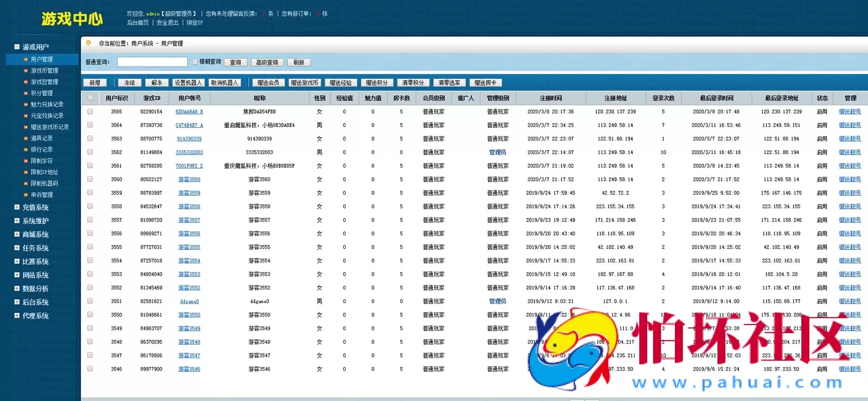The image size is (868, 401).
Task: Expand the 网站系统 section
Action: [17, 275]
